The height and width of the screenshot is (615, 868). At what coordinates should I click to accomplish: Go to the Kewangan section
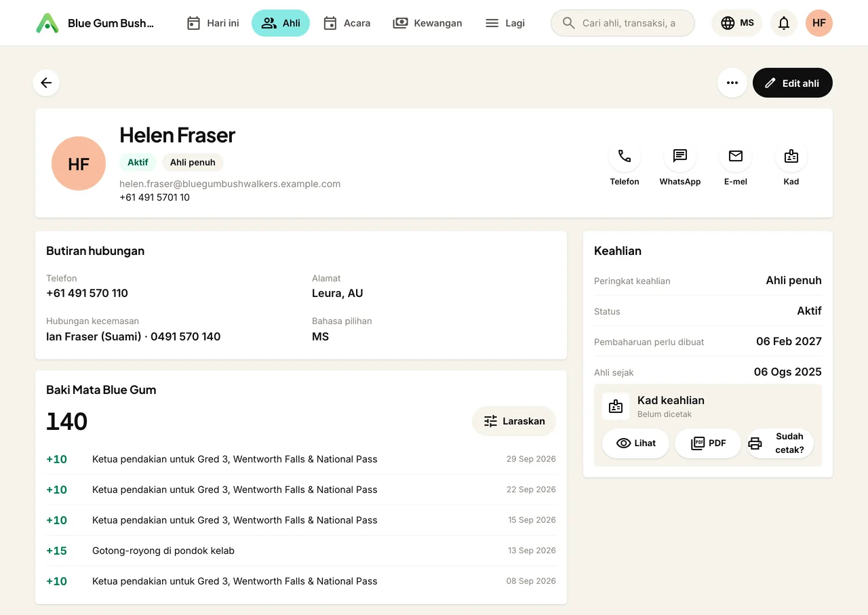click(x=428, y=23)
